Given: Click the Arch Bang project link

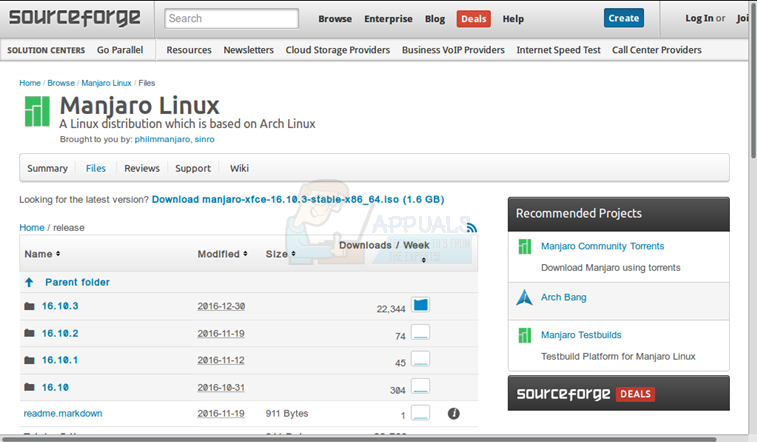Looking at the screenshot, I should 563,297.
